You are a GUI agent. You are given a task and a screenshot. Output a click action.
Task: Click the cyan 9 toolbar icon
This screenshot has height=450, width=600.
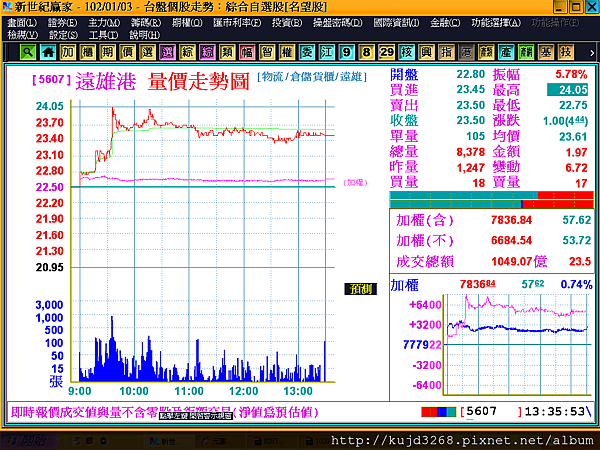tap(346, 52)
